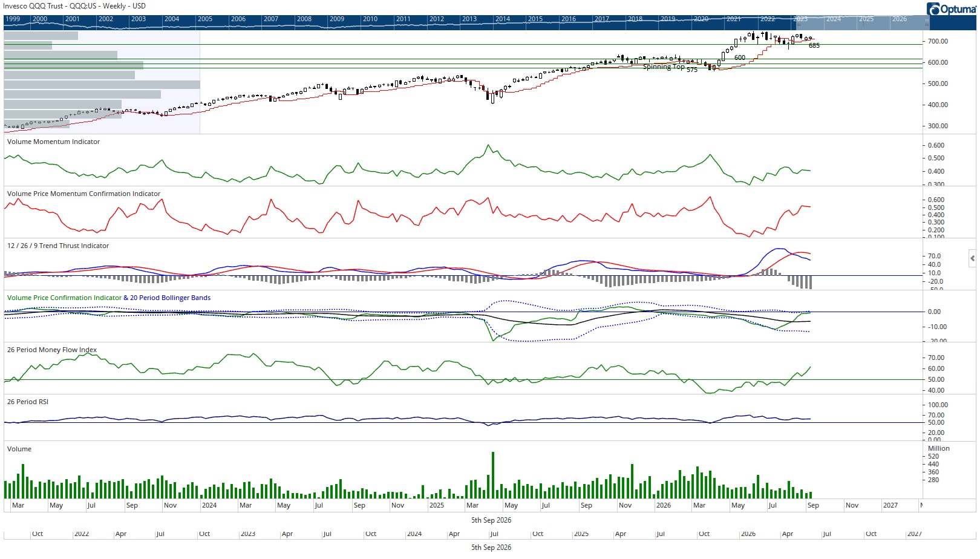980x559 pixels.
Task: Click the 685 price level annotation
Action: point(814,45)
